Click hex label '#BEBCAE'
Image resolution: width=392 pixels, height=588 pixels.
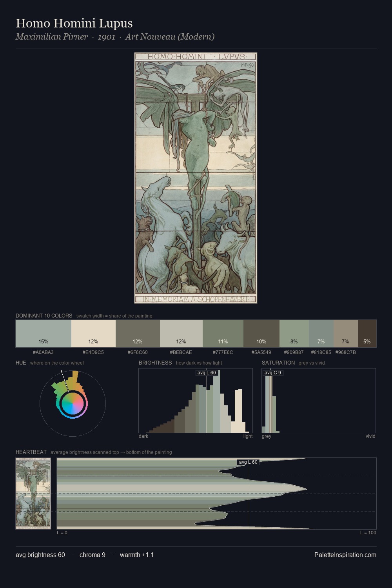(181, 352)
